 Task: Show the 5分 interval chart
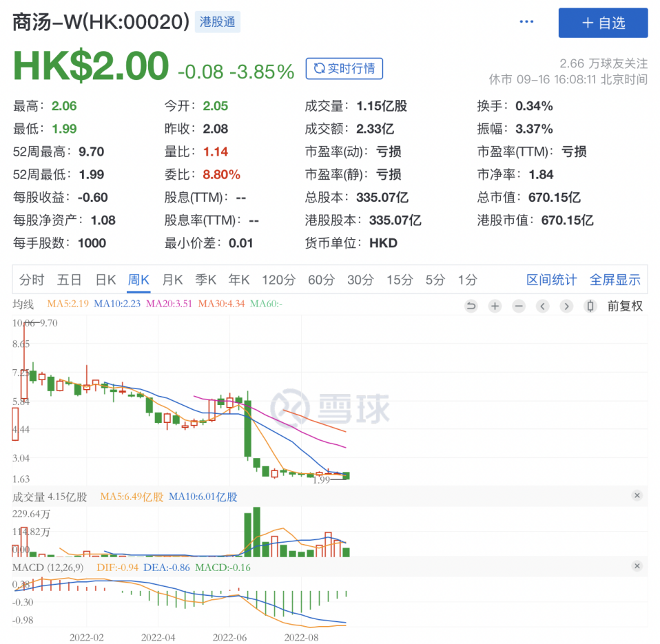click(435, 280)
